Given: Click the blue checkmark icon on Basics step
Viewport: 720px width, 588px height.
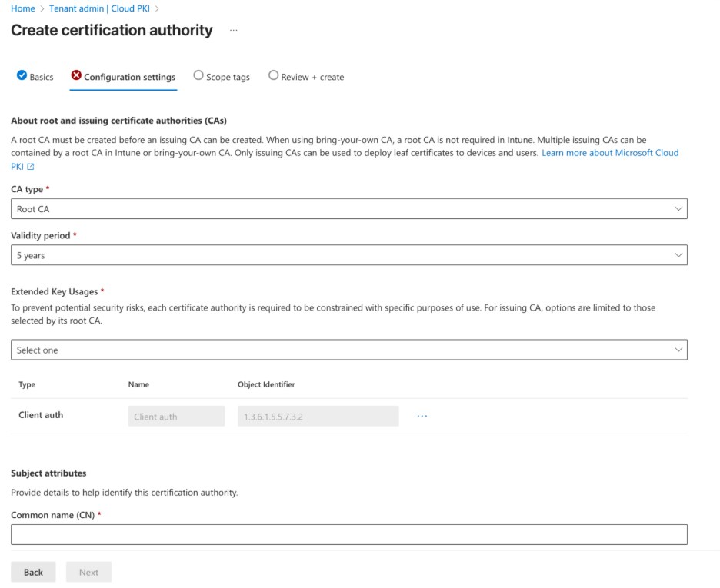Looking at the screenshot, I should coord(20,76).
